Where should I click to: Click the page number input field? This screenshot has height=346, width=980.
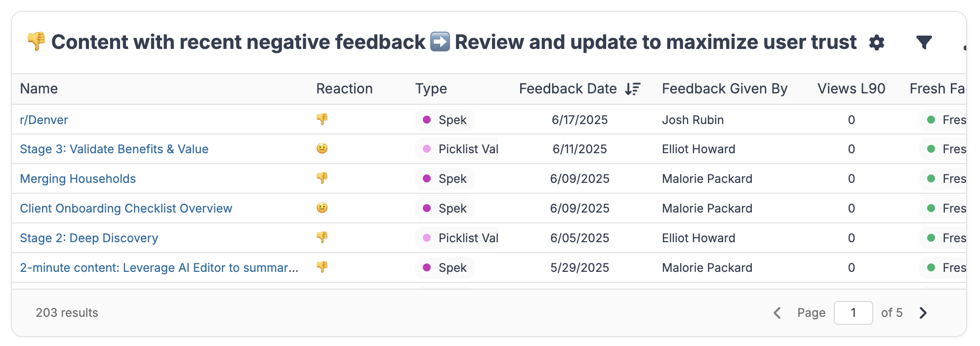point(853,313)
